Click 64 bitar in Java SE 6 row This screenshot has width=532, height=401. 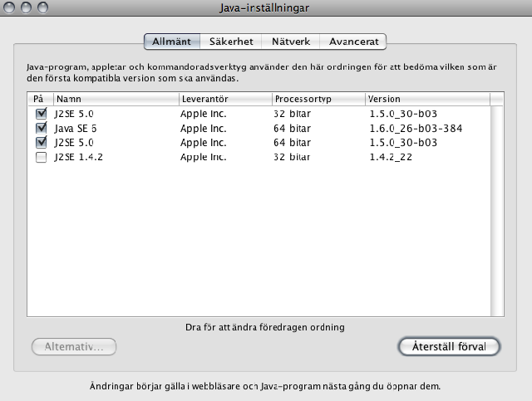292,129
